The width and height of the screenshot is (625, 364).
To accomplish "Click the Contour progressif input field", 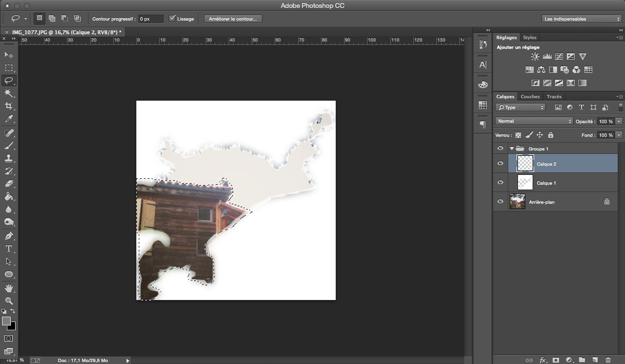I will click(150, 19).
